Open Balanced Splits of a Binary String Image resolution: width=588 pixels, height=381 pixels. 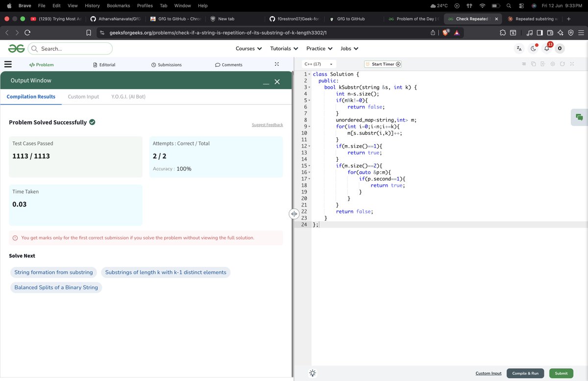(56, 287)
